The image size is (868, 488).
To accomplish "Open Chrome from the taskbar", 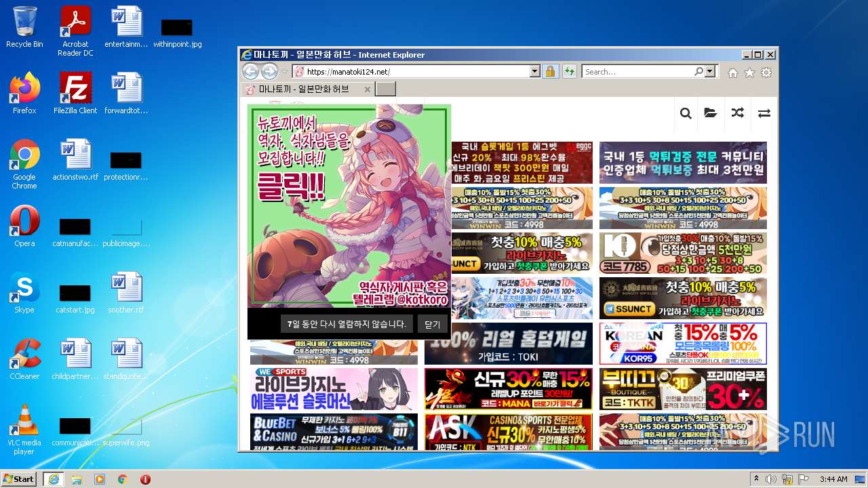I will coord(123,479).
